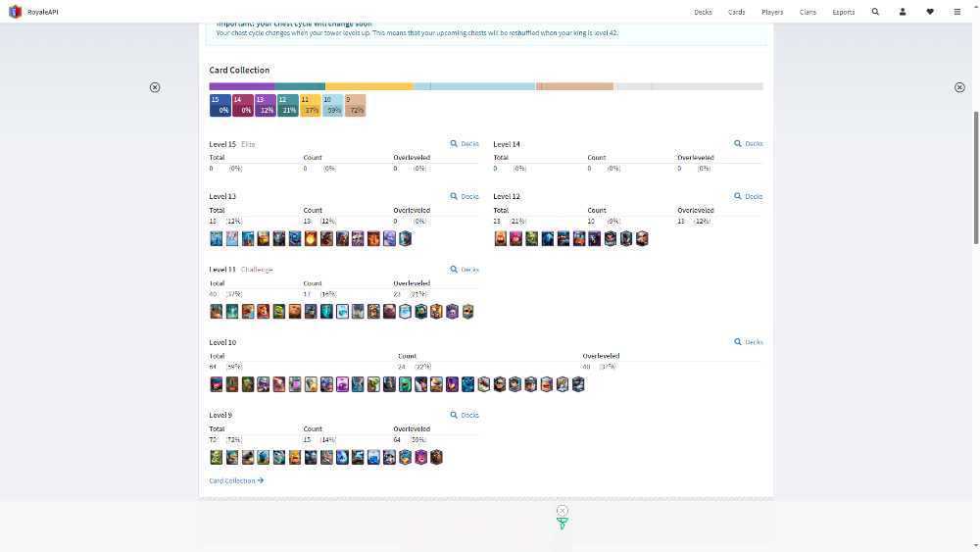This screenshot has width=980, height=552.
Task: Select the last card in Level 12 row
Action: (x=642, y=238)
